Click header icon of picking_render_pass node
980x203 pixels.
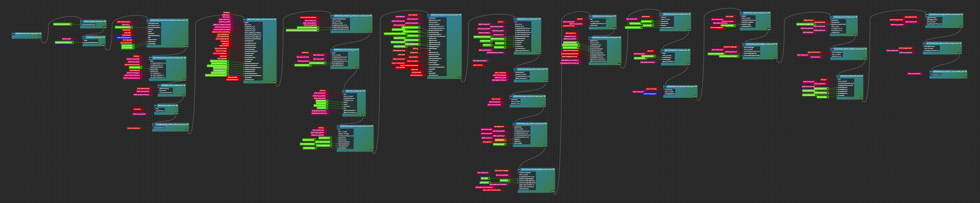pyautogui.click(x=84, y=37)
